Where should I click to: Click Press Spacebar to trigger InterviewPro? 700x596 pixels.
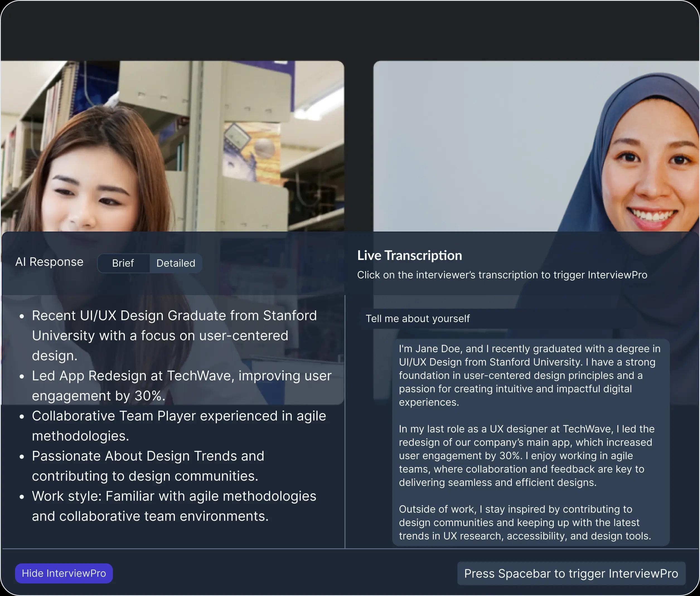(x=571, y=573)
